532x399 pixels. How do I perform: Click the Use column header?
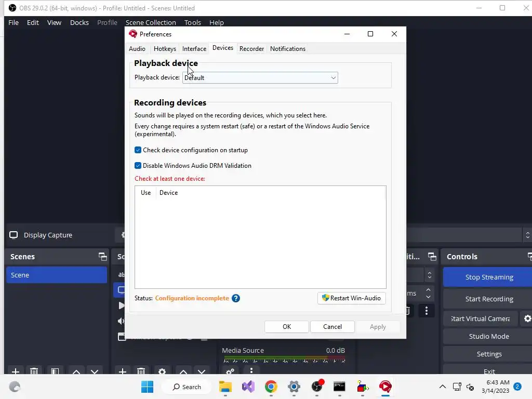point(145,193)
